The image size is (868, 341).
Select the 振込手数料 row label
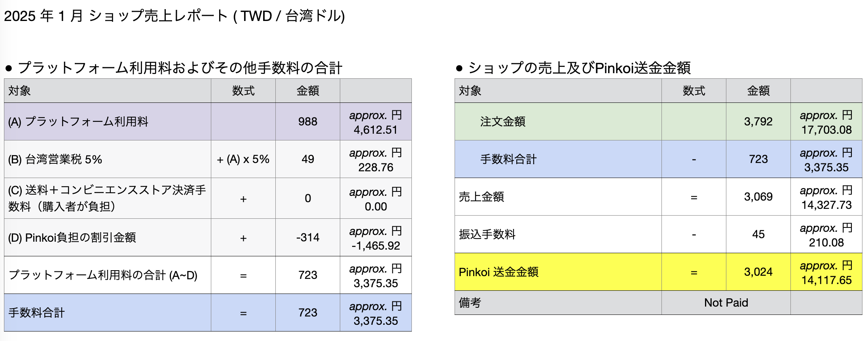[x=487, y=235]
